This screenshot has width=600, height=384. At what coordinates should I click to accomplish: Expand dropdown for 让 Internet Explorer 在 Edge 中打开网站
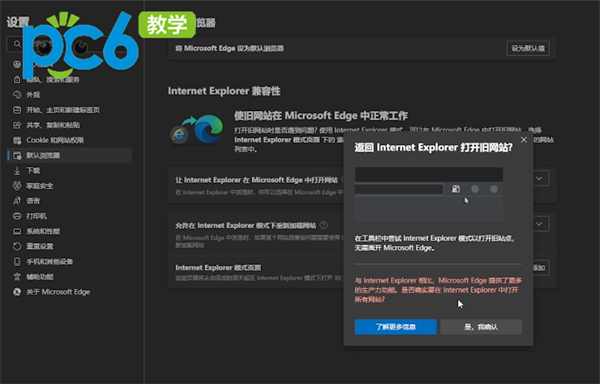[x=539, y=178]
